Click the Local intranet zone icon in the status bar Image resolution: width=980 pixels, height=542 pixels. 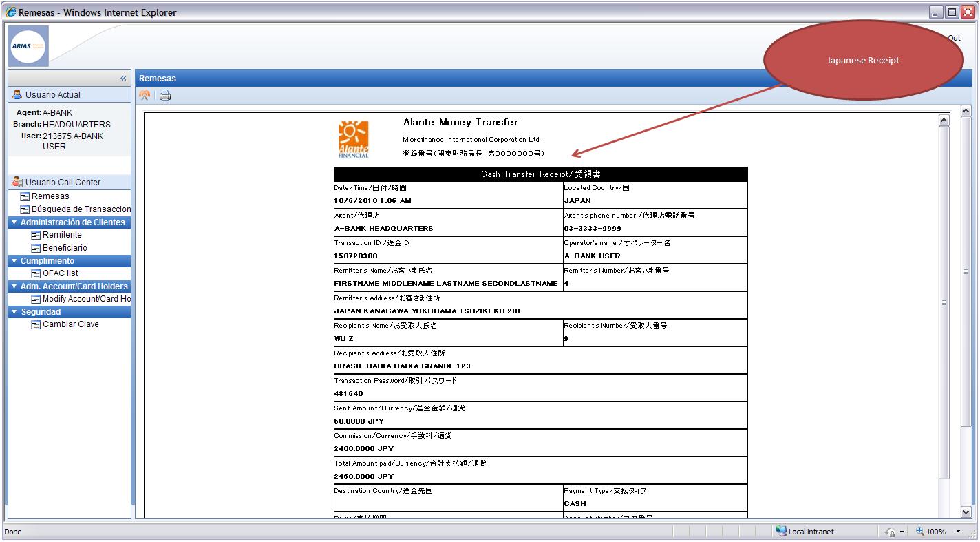click(781, 531)
